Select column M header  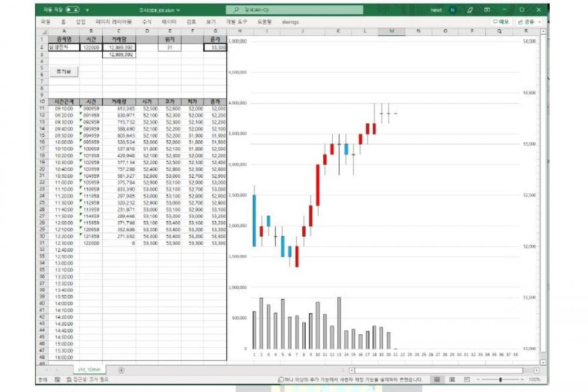tap(392, 32)
